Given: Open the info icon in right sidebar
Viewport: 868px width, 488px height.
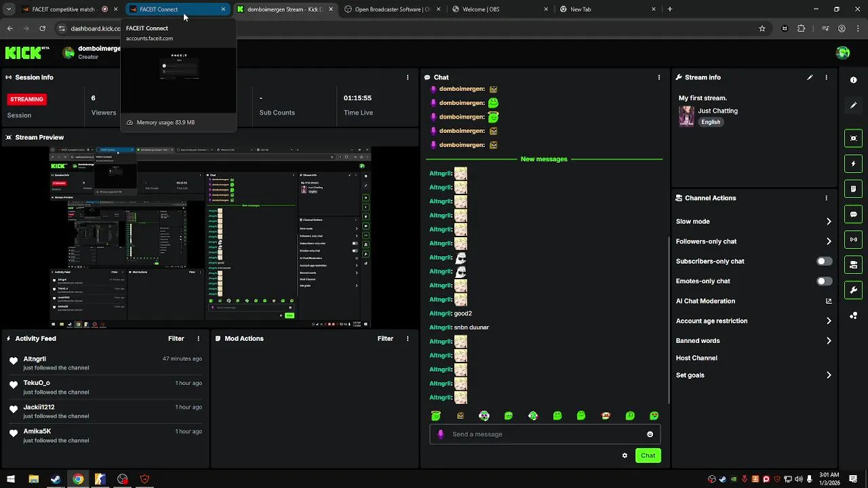Looking at the screenshot, I should coord(853,80).
